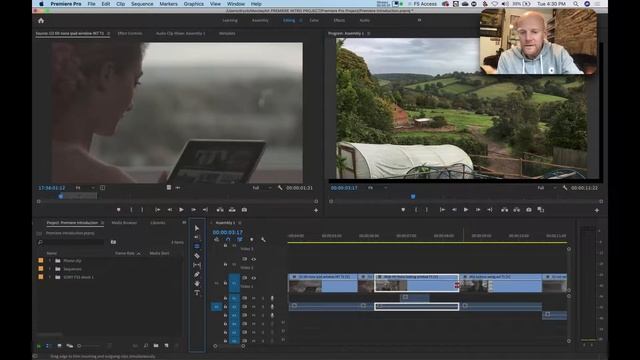
Task: Open Comparison View in Program monitor
Action: (541, 210)
